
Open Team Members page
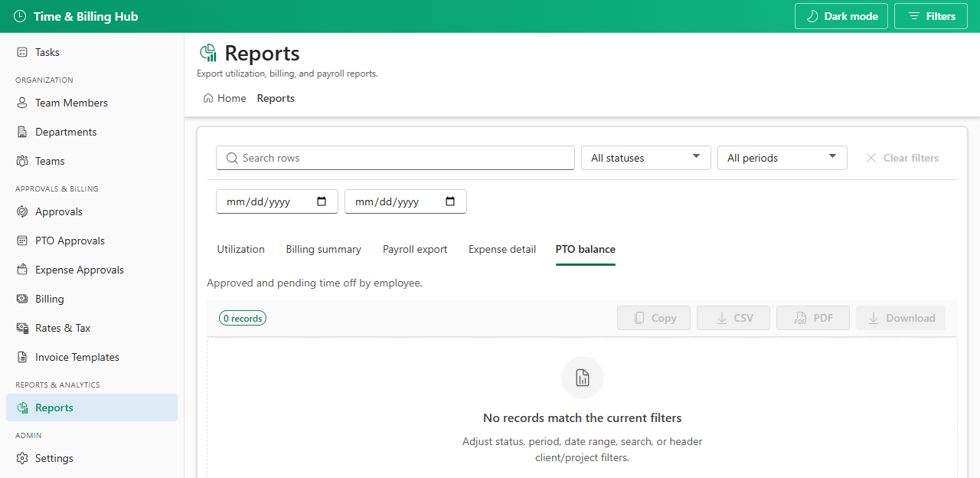(92, 103)
